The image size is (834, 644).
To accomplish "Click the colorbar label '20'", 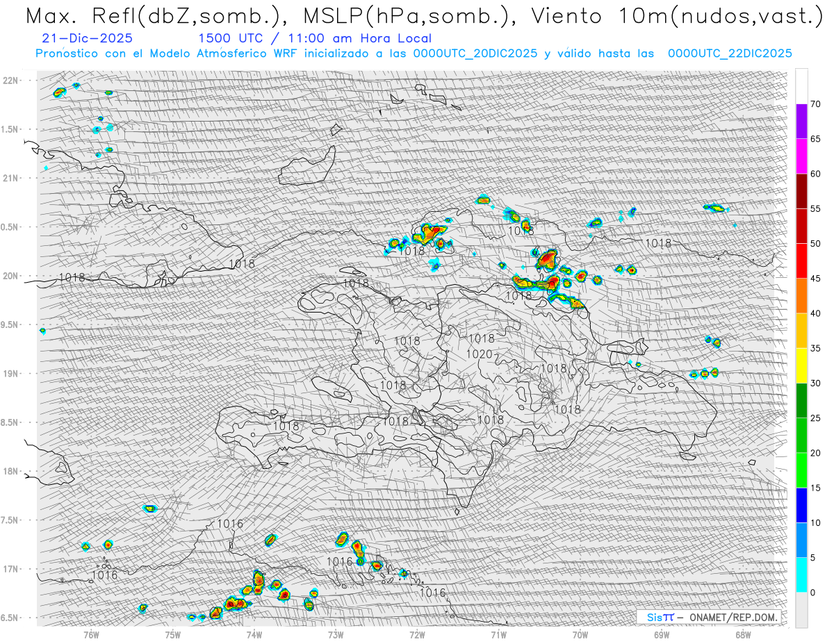I will click(x=815, y=453).
